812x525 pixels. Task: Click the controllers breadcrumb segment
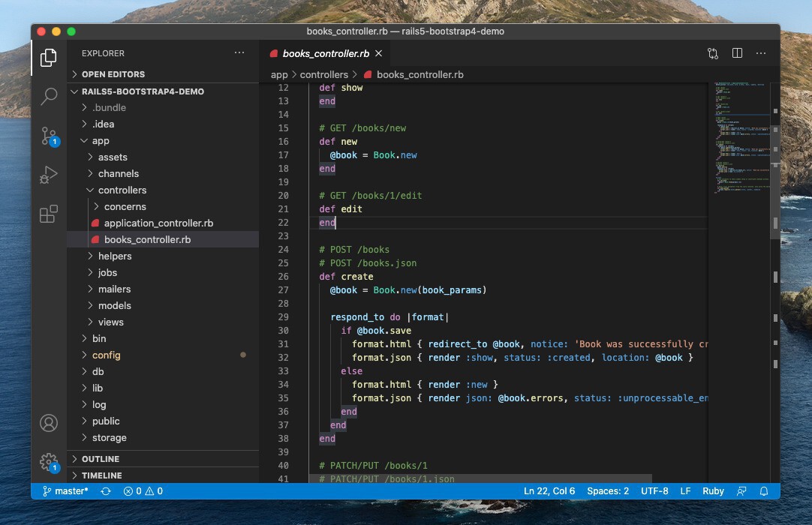tap(323, 75)
